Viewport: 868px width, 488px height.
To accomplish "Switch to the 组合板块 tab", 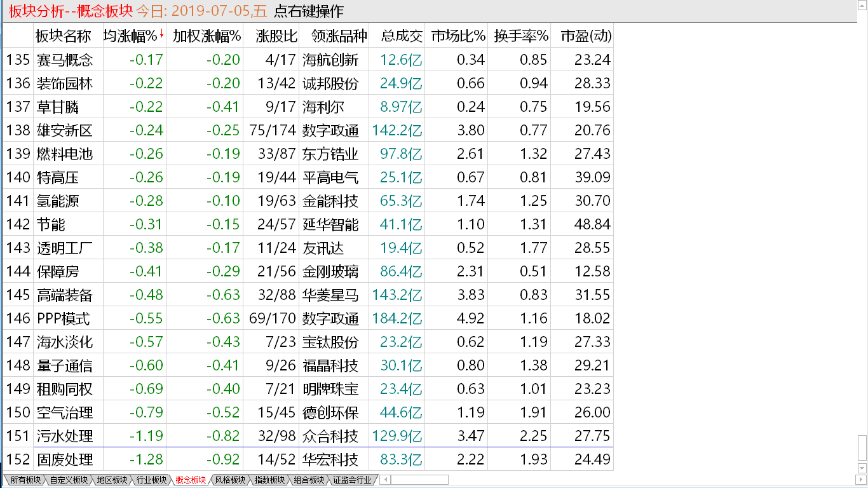I will pos(309,480).
